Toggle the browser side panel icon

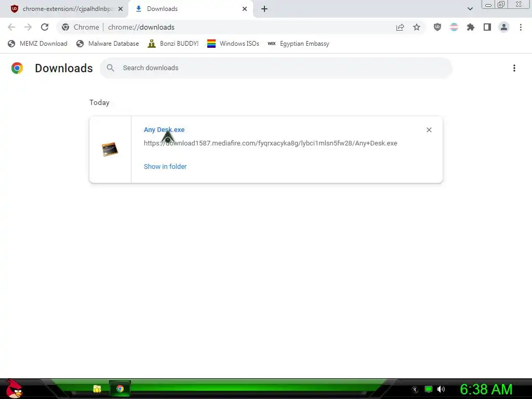[487, 27]
